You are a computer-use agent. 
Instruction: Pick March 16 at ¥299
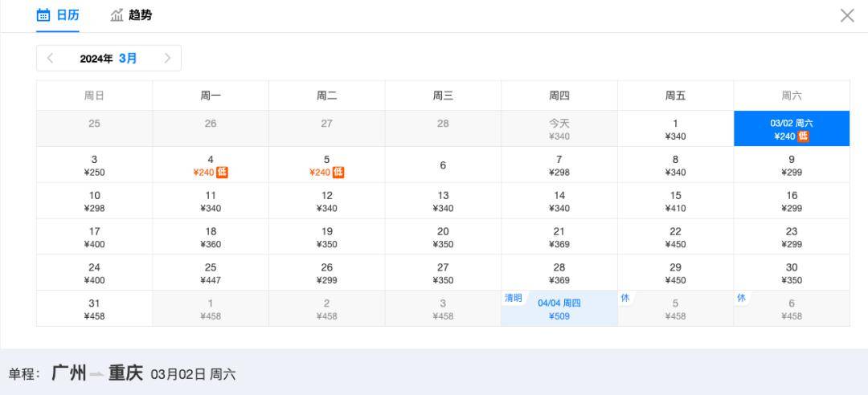tap(792, 201)
